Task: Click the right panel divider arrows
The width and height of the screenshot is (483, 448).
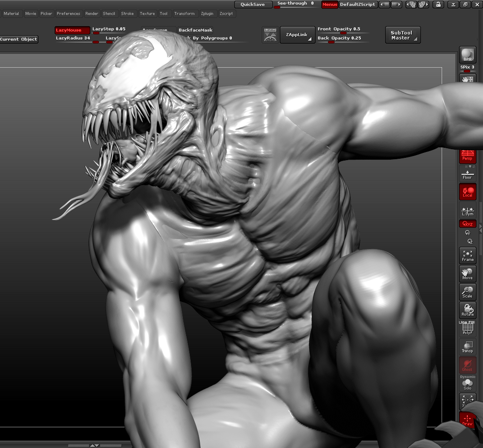Action: click(x=481, y=228)
